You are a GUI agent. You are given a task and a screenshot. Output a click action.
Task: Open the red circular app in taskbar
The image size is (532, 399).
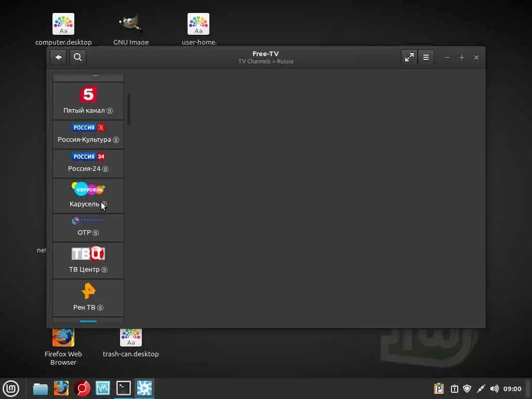(82, 389)
